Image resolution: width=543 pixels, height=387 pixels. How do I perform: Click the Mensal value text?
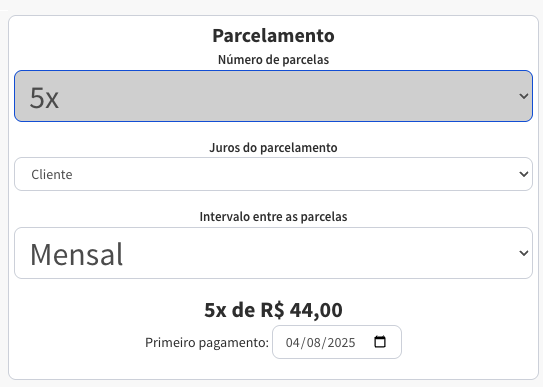click(77, 254)
